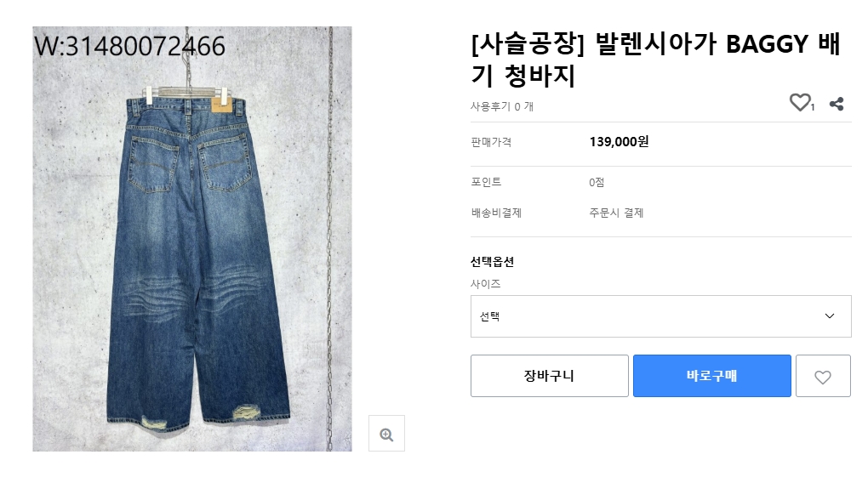This screenshot has height=483, width=868.
Task: Click the like count number beside the heart
Action: (812, 107)
